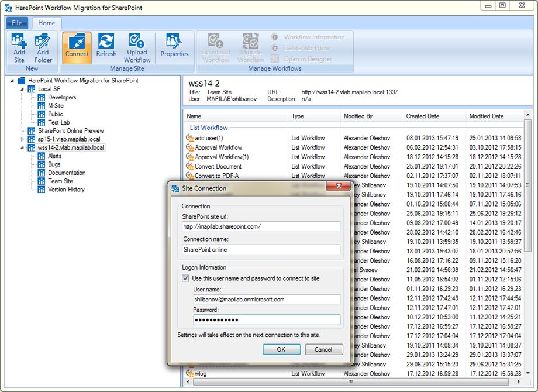The width and height of the screenshot is (538, 392).
Task: Click the Refresh ribbon icon
Action: [x=106, y=41]
